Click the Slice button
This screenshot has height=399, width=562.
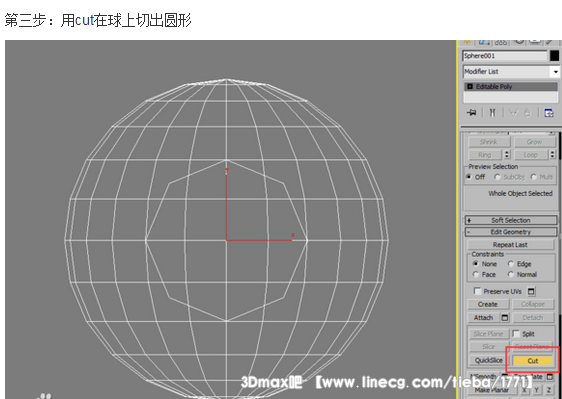click(489, 347)
